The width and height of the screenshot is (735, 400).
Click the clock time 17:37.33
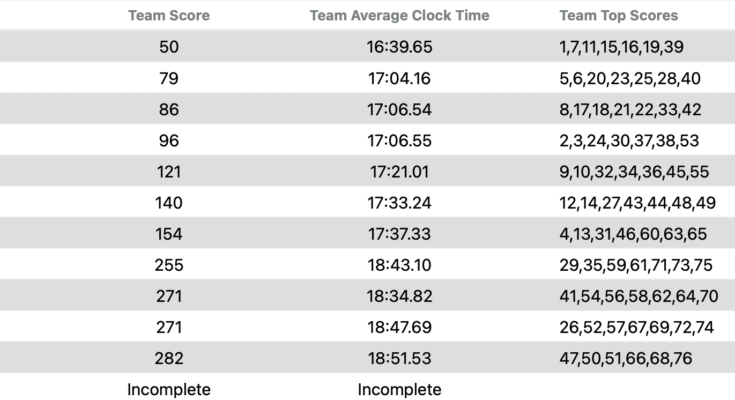399,233
